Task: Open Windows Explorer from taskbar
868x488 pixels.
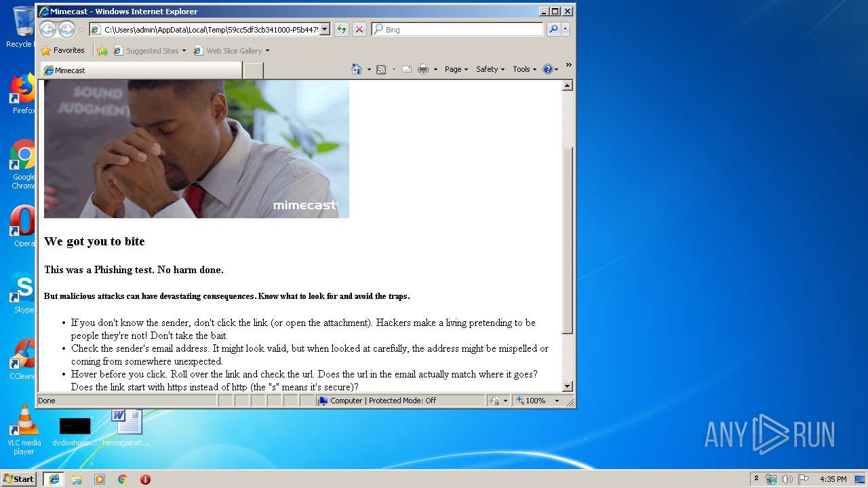Action: (77, 479)
